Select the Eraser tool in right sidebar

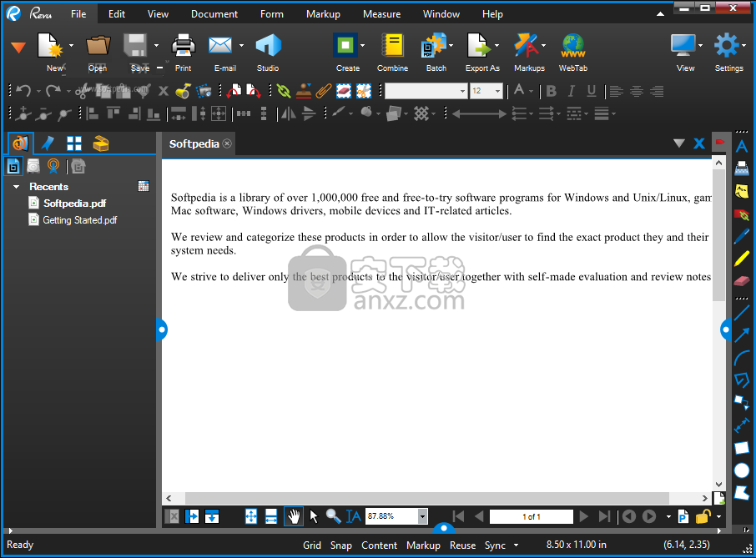(x=742, y=280)
